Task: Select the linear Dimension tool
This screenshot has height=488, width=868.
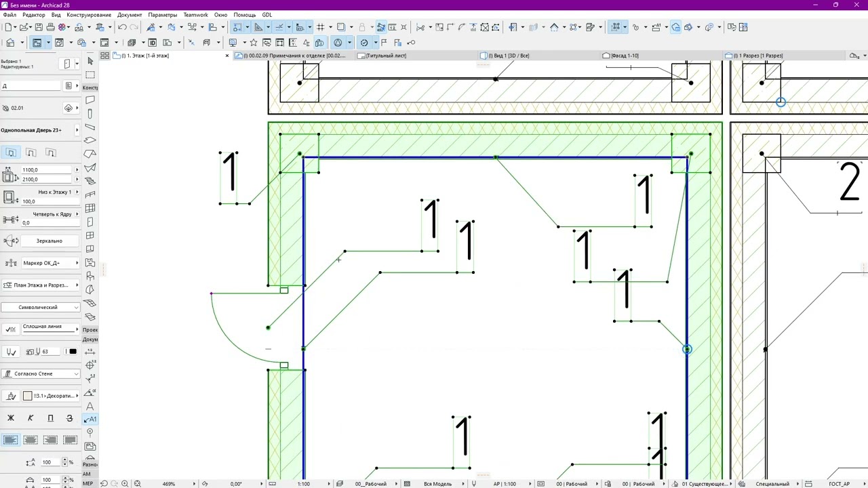Action: click(x=90, y=352)
